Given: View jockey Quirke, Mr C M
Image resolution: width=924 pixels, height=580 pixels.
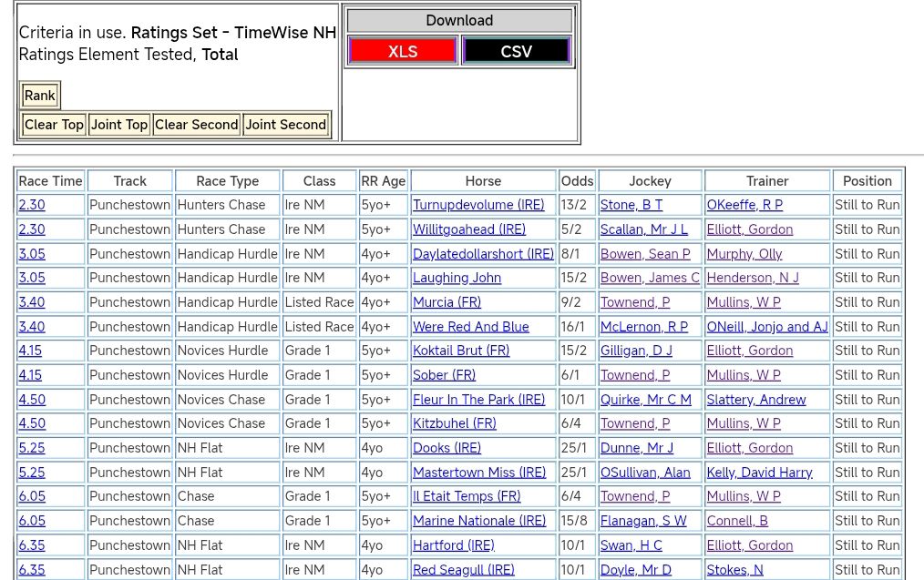Looking at the screenshot, I should pos(645,400).
